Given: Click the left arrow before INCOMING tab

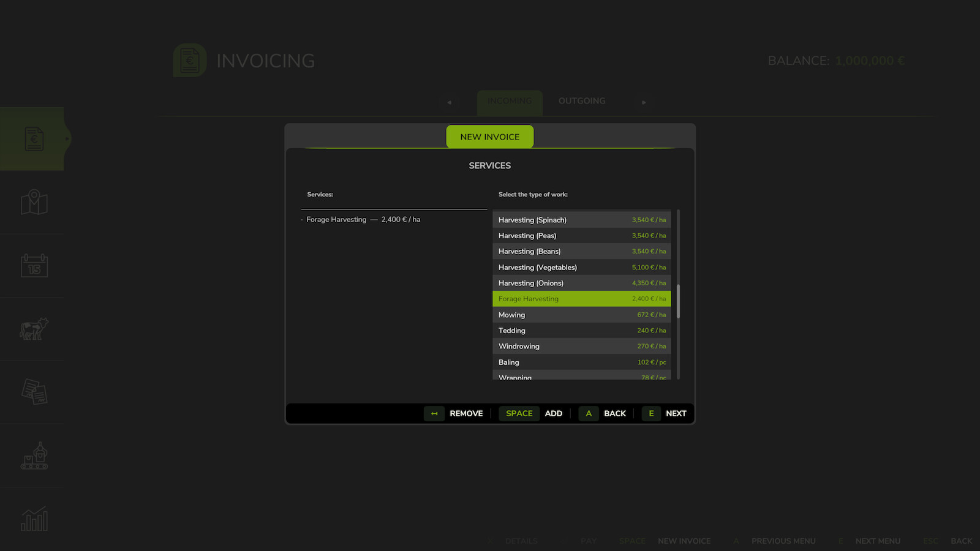Looking at the screenshot, I should point(450,102).
